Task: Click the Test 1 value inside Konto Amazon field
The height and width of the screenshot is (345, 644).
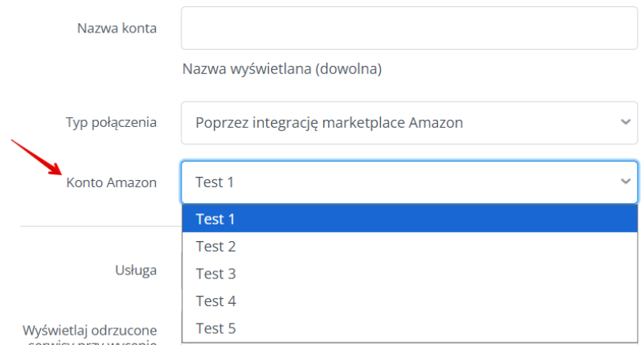Action: [215, 182]
